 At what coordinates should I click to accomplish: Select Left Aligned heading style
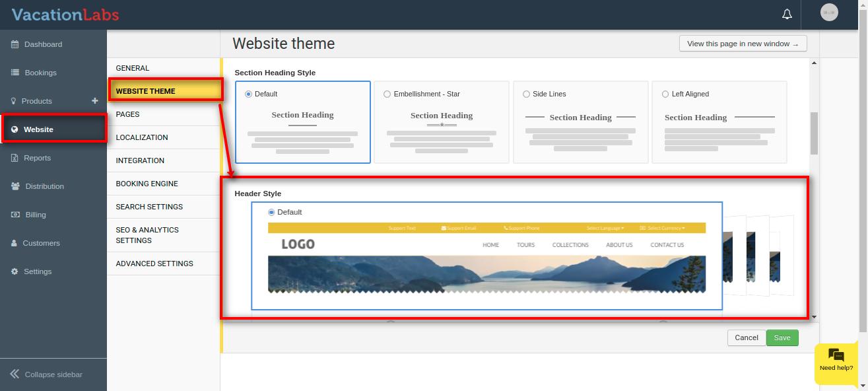(x=665, y=94)
